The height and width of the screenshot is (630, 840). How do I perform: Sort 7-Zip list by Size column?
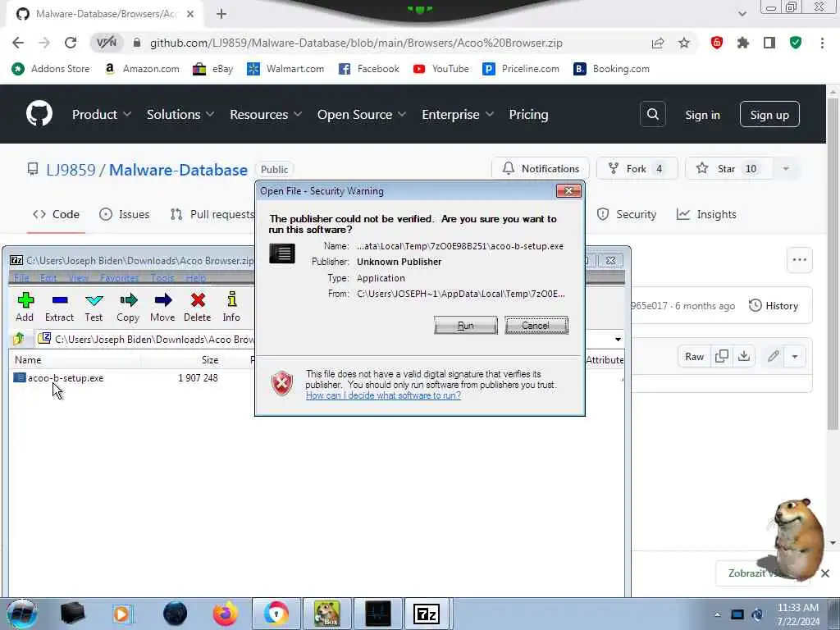point(209,360)
